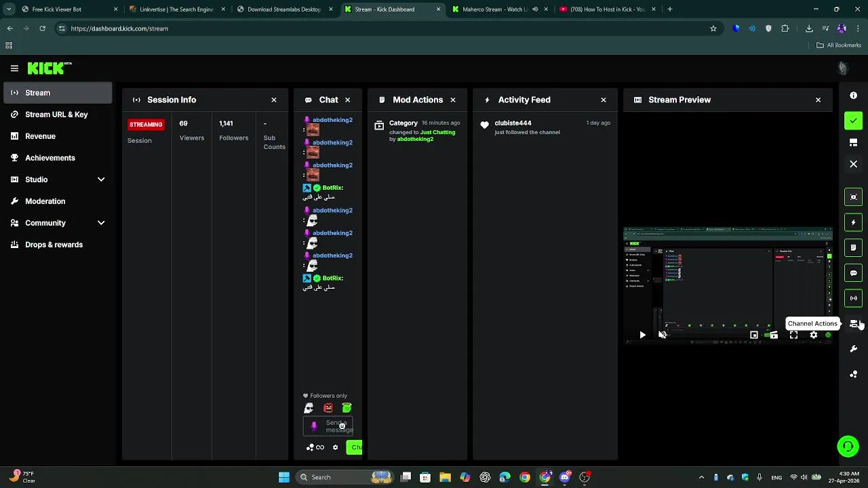Switch to Maherco Stream browser tab
Viewport: 868px width, 488px height.
pos(500,9)
